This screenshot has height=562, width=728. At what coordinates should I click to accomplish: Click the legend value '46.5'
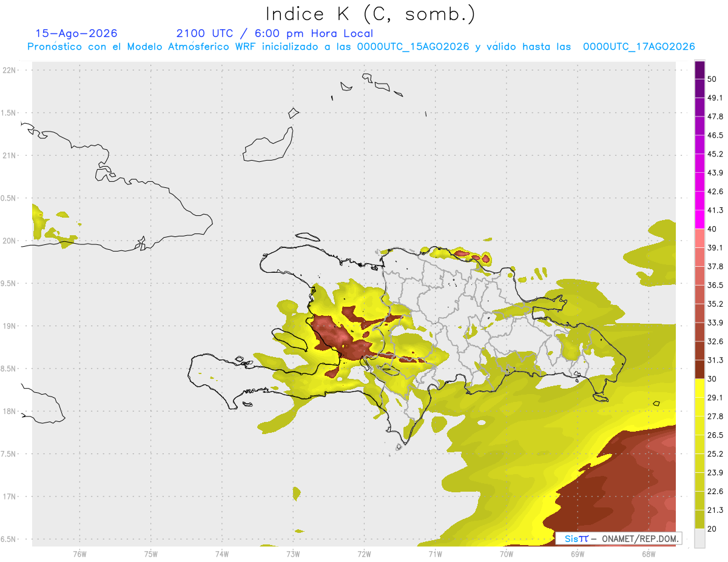715,135
